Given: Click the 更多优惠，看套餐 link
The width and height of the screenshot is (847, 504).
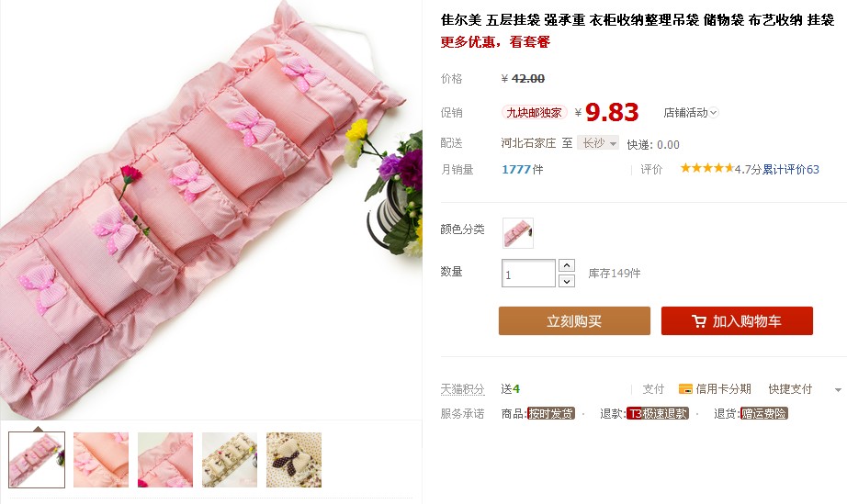Looking at the screenshot, I should tap(495, 41).
